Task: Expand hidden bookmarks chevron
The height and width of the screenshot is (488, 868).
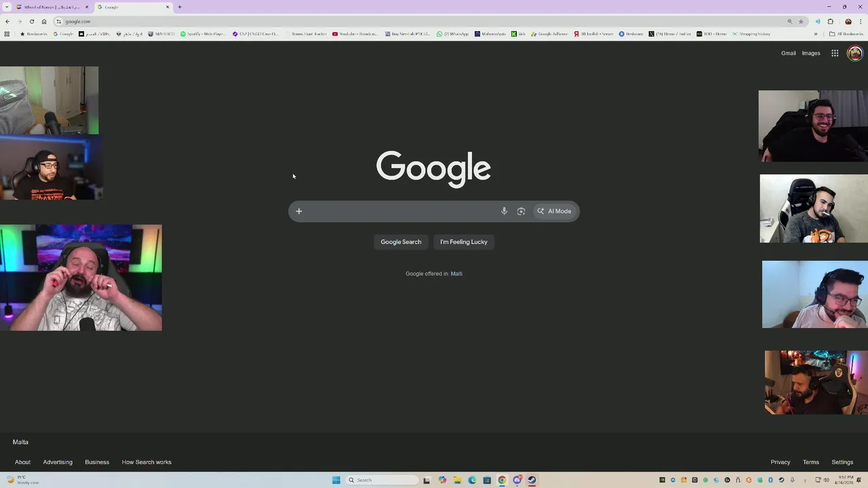Action: click(x=816, y=34)
